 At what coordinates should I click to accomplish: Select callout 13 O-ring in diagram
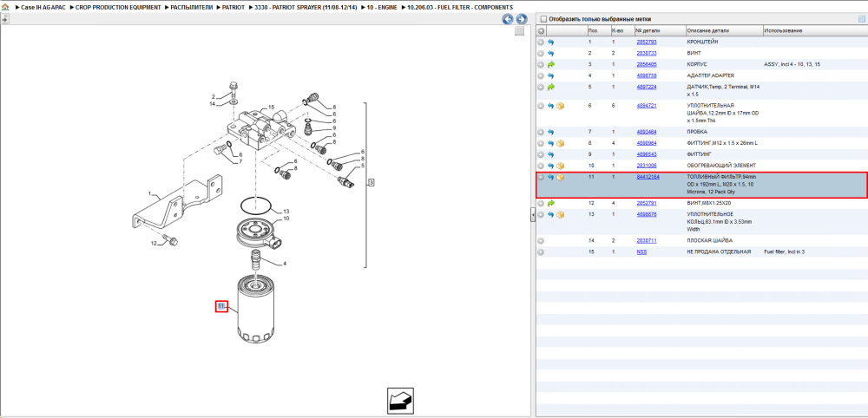(x=286, y=212)
